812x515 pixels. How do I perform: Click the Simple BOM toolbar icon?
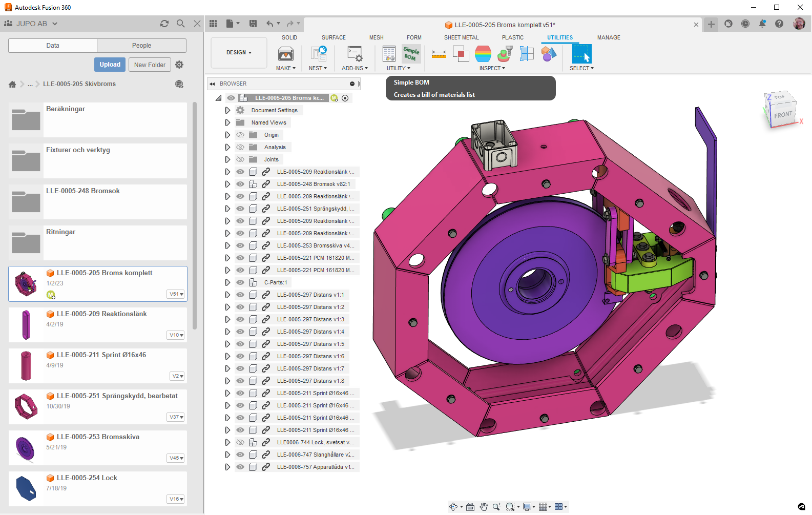pos(411,54)
